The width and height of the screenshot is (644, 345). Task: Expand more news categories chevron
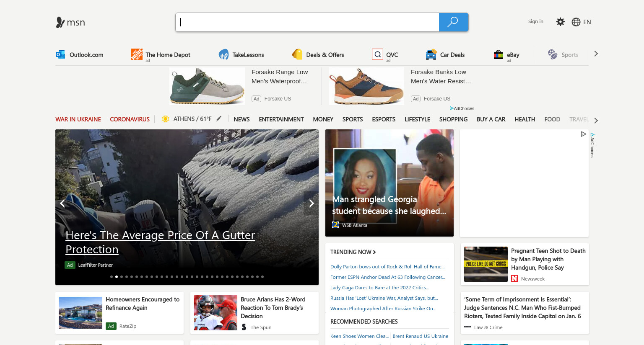point(596,121)
